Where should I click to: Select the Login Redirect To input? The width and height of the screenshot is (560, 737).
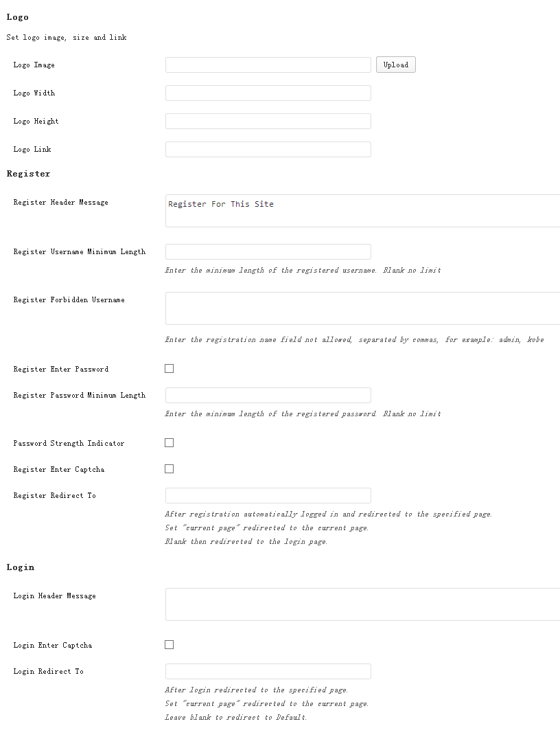(x=268, y=672)
